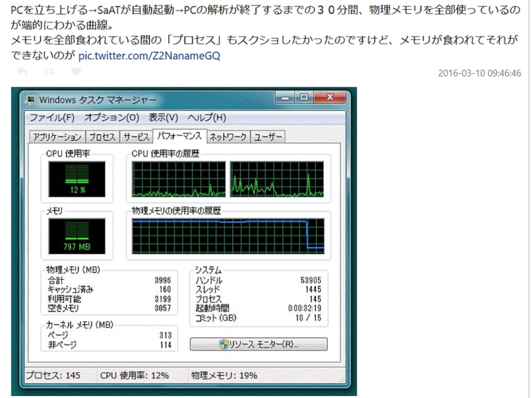Click the システム group heading

(x=208, y=270)
